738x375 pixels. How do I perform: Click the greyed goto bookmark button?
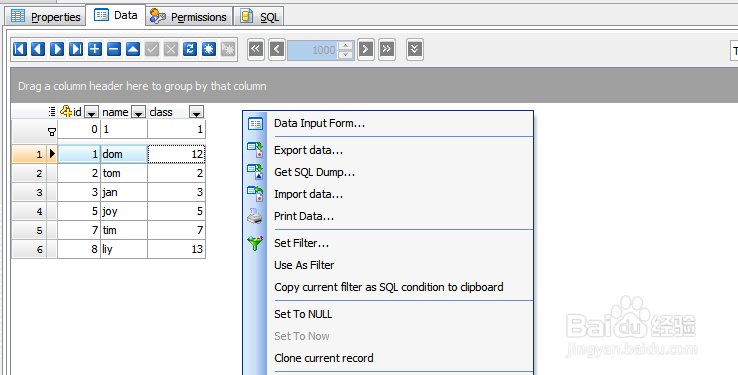click(x=228, y=49)
